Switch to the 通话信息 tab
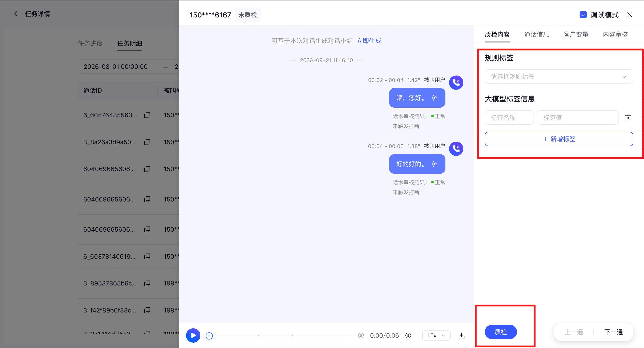The height and width of the screenshot is (348, 644). coord(536,34)
